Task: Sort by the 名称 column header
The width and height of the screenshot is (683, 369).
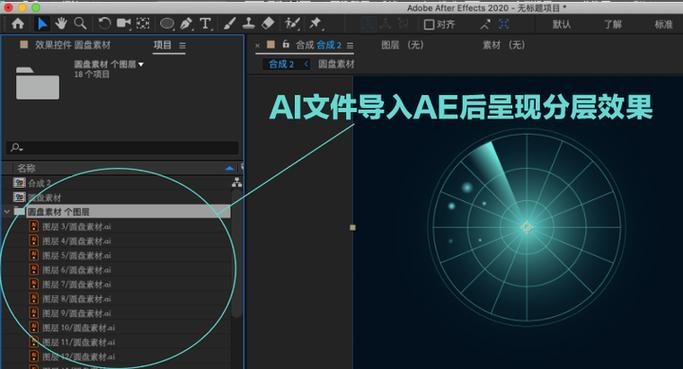Action: pos(26,168)
